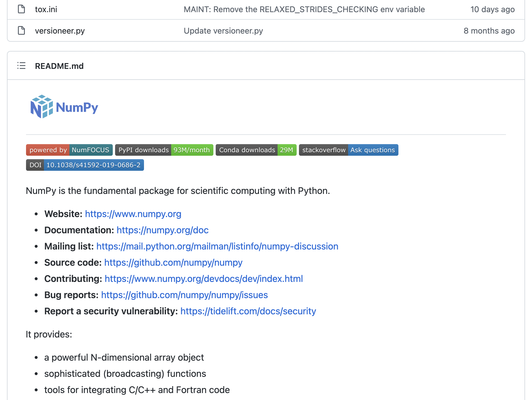Open the tox.ini file
Image resolution: width=532 pixels, height=400 pixels.
[x=46, y=9]
